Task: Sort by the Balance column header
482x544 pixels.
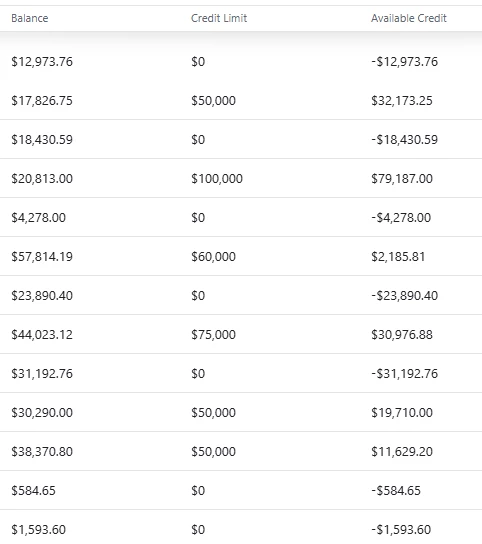Action: point(29,18)
